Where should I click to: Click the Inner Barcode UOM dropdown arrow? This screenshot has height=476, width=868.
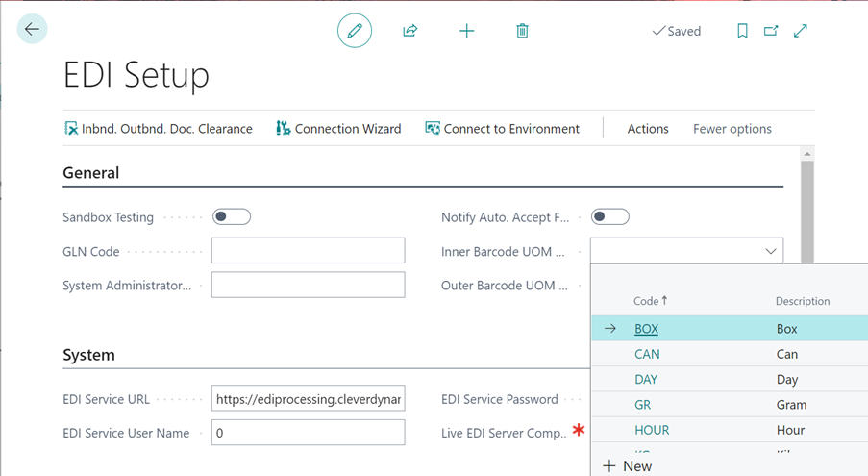coord(771,251)
